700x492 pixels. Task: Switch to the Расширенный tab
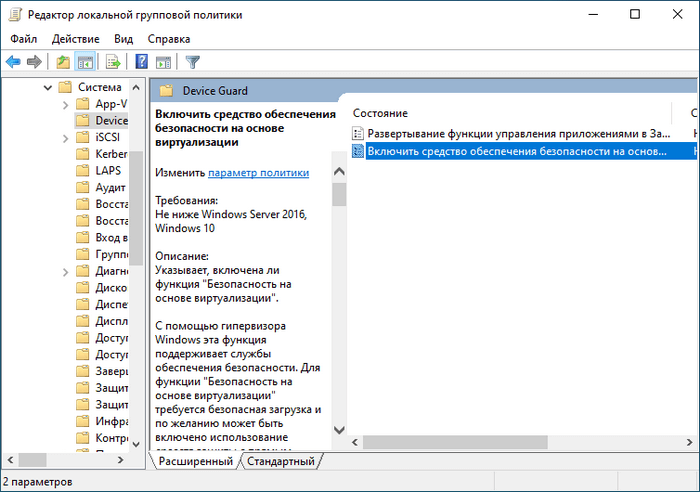[x=196, y=461]
